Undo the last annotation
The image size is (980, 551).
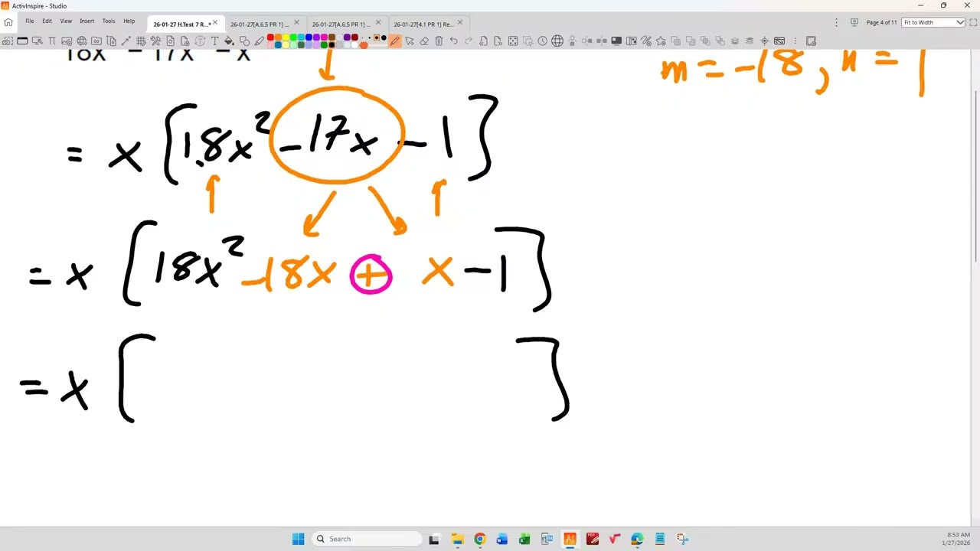(453, 41)
